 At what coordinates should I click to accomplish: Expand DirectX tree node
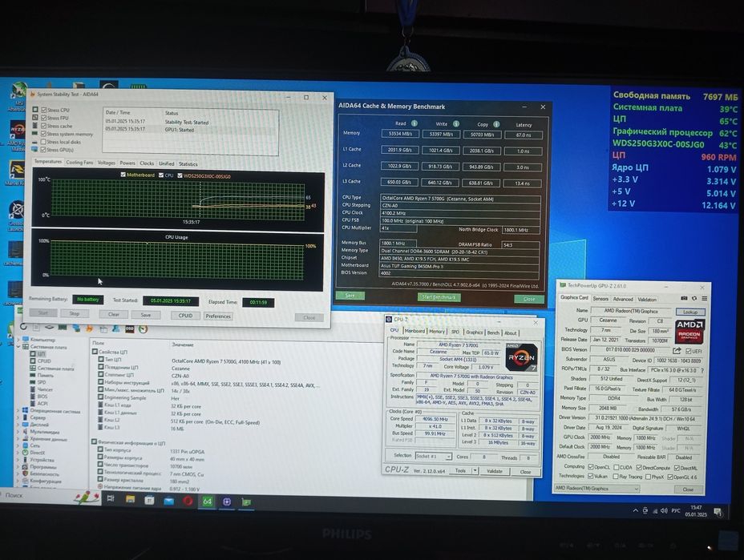[x=18, y=453]
